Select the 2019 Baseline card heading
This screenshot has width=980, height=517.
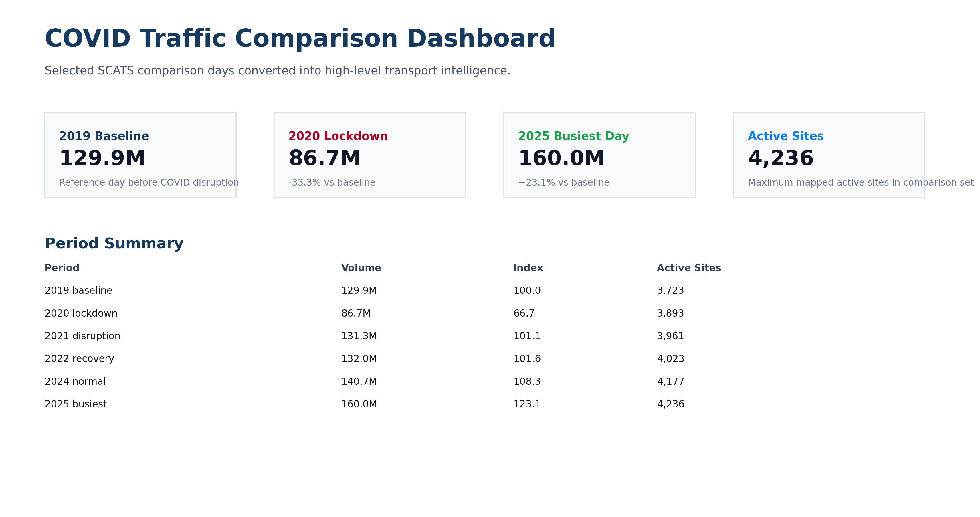click(x=104, y=136)
